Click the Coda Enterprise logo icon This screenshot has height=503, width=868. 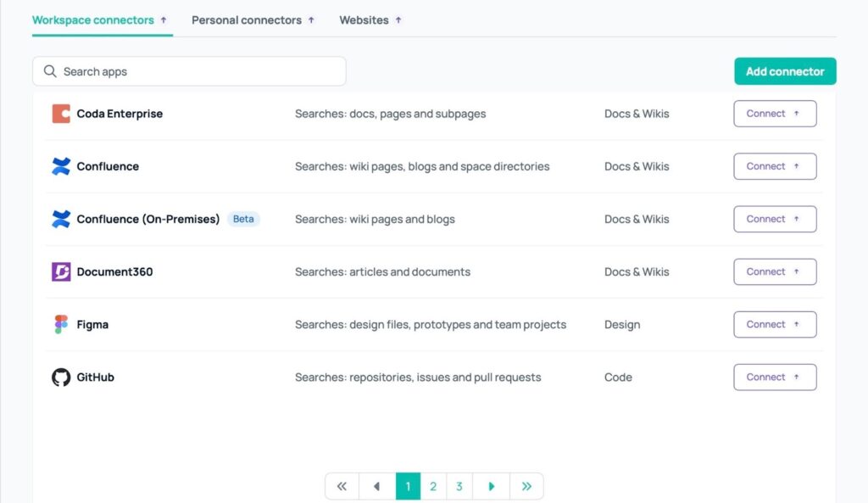[x=61, y=114]
